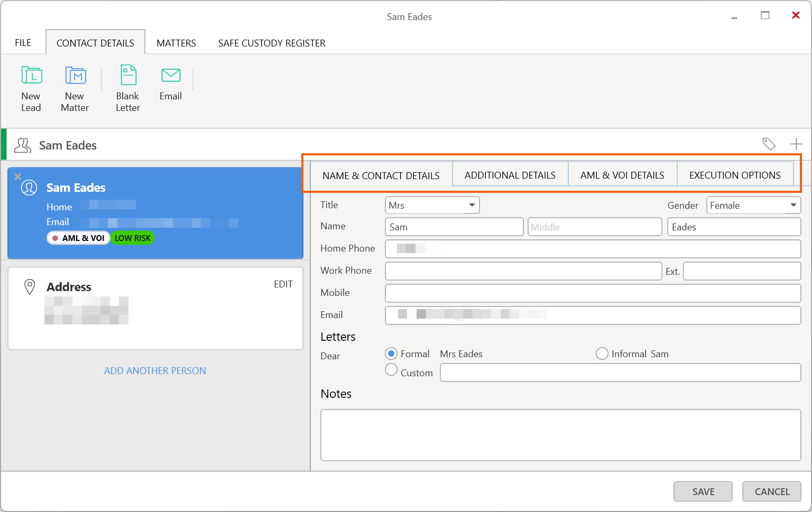Click the plus icon beside the tag
The height and width of the screenshot is (512, 812).
click(796, 144)
